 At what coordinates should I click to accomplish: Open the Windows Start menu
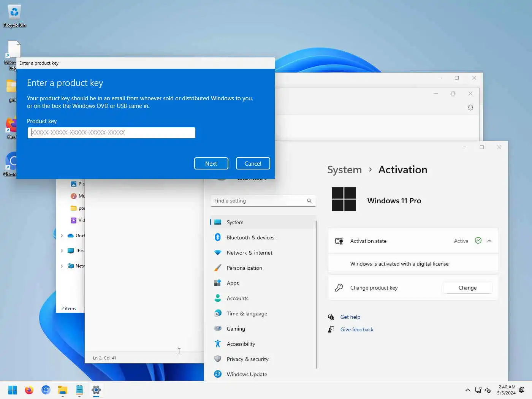[x=12, y=390]
